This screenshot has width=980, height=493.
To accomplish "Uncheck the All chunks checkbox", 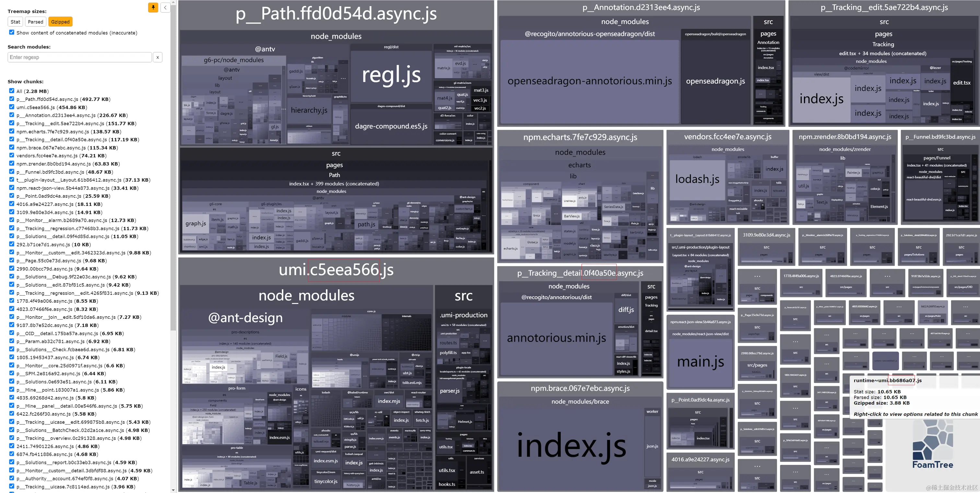I will 12,91.
